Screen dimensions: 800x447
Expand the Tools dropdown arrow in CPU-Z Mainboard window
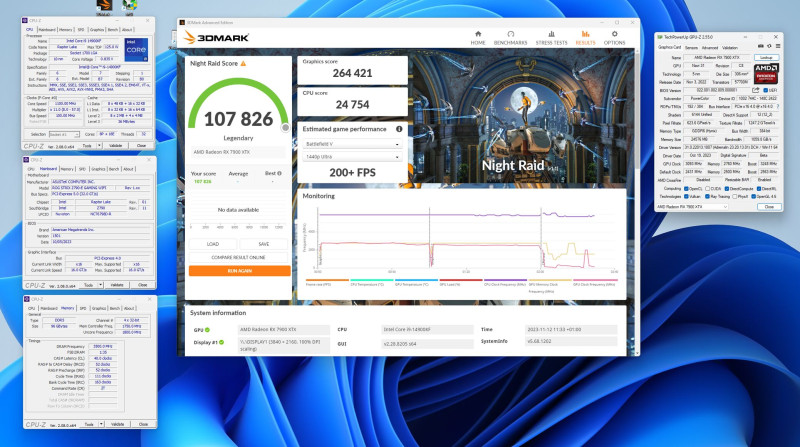tap(101, 285)
